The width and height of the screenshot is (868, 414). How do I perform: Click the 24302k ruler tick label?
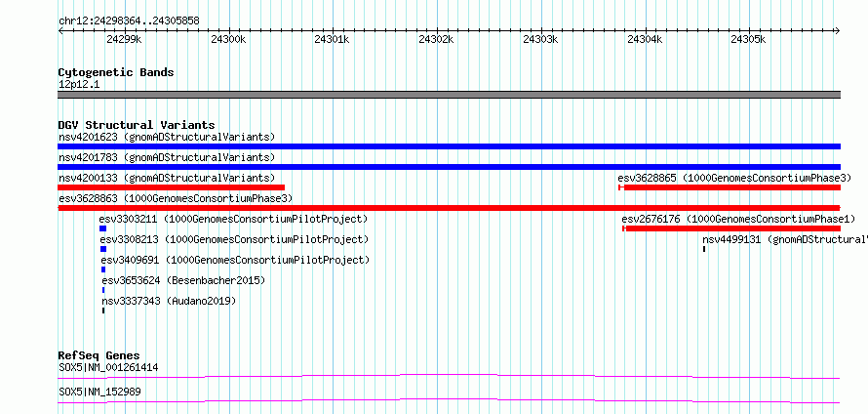coord(436,39)
